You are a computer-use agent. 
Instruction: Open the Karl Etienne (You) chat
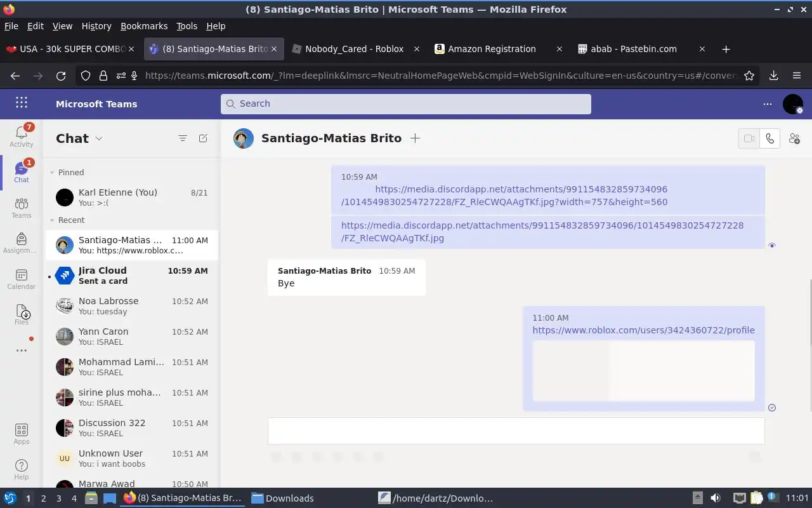click(x=131, y=197)
